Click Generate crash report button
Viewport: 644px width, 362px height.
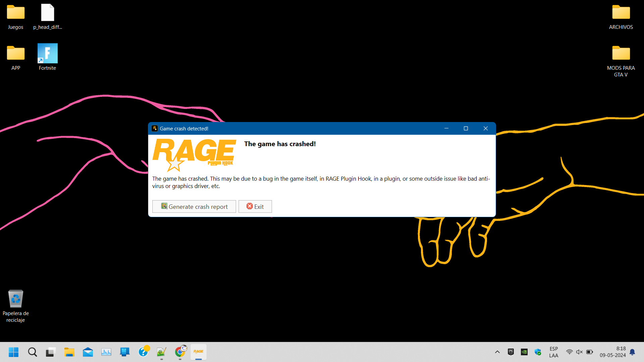pyautogui.click(x=194, y=206)
